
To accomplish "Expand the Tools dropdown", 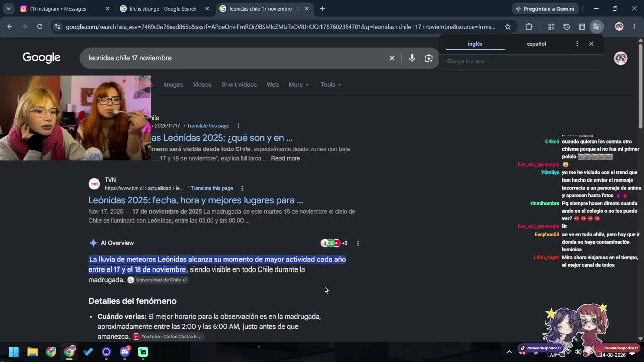I will 331,85.
